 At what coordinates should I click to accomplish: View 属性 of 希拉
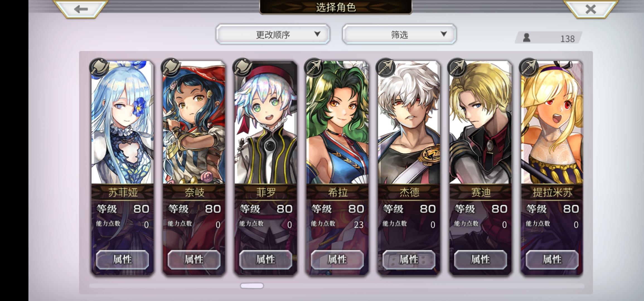pyautogui.click(x=337, y=260)
